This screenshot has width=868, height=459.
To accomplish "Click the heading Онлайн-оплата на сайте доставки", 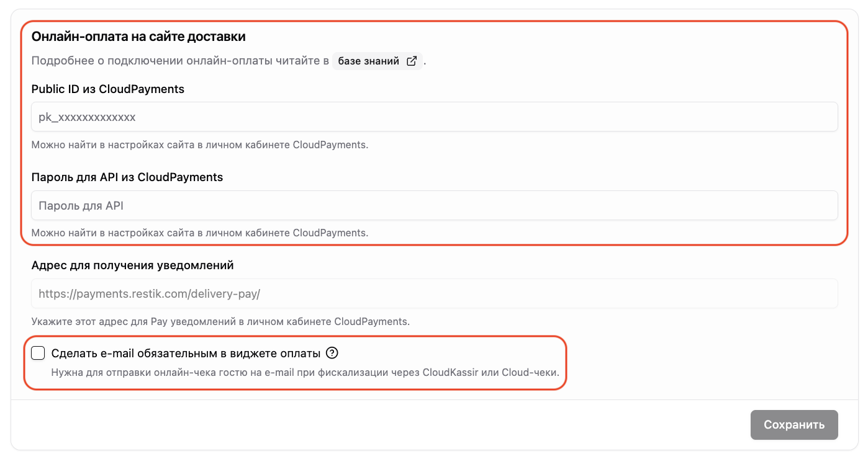I will [138, 37].
